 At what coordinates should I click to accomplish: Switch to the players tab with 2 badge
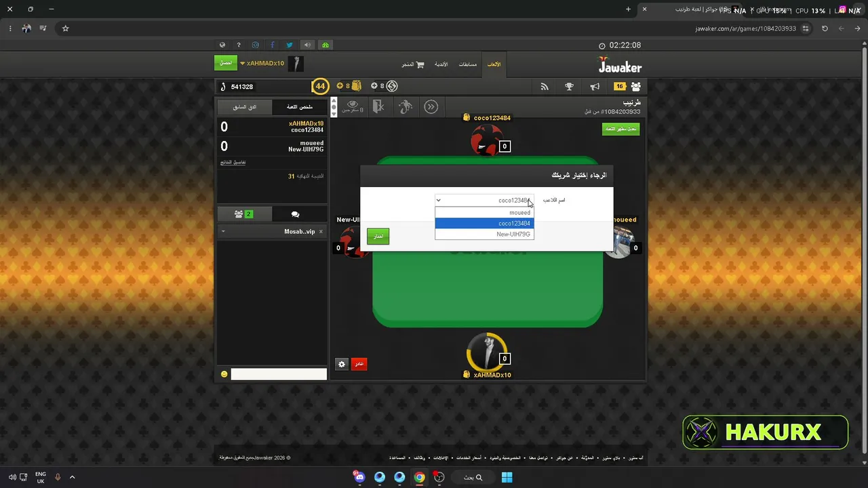[244, 214]
